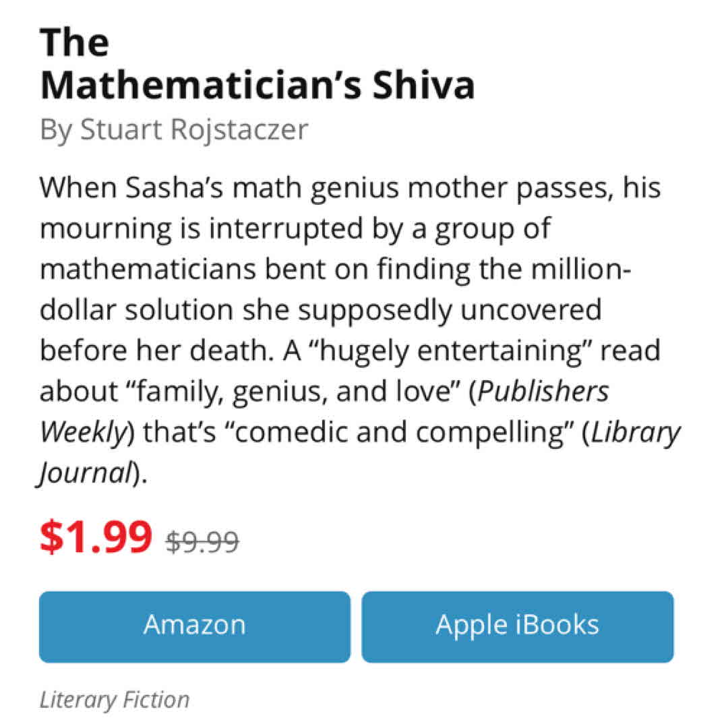Viewport: 728px width, 728px height.
Task: Click the word "mathematicians" in the description
Action: 148,269
